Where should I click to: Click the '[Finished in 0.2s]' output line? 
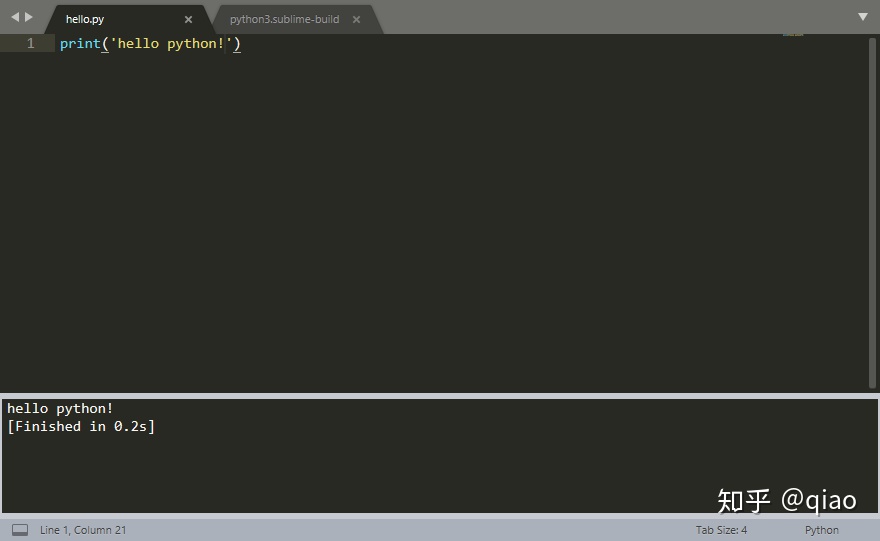tap(81, 427)
